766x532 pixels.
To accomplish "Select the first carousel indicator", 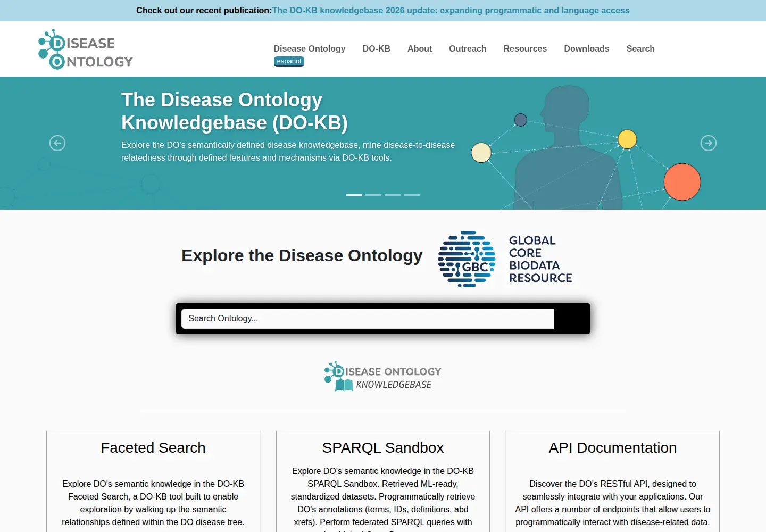I will click(x=354, y=195).
